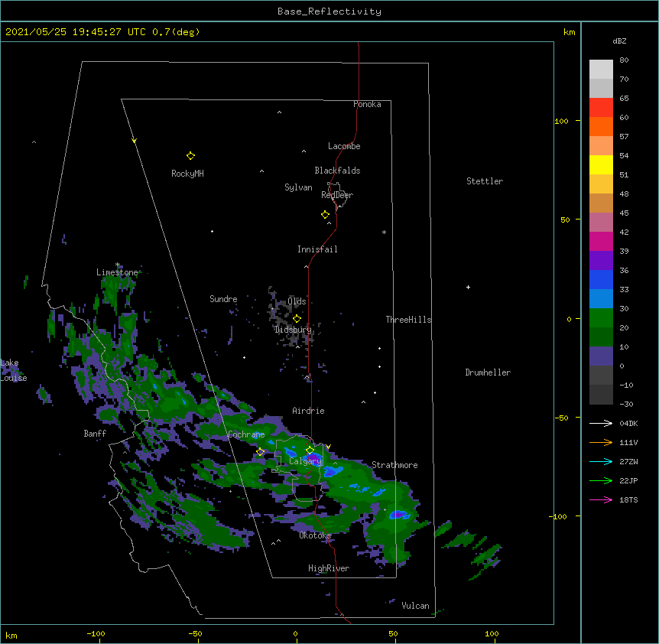Screen dimensions: 659x644
Task: Pick the lightest gray 70-80 dBZ swatch
Action: tap(601, 70)
